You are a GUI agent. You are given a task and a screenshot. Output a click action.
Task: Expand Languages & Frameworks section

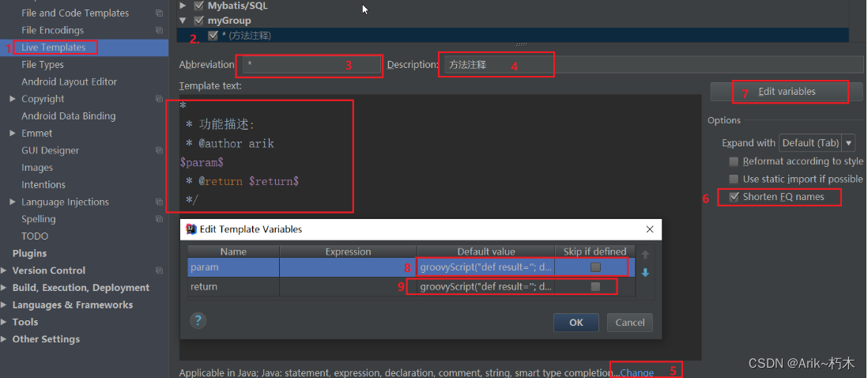5,304
